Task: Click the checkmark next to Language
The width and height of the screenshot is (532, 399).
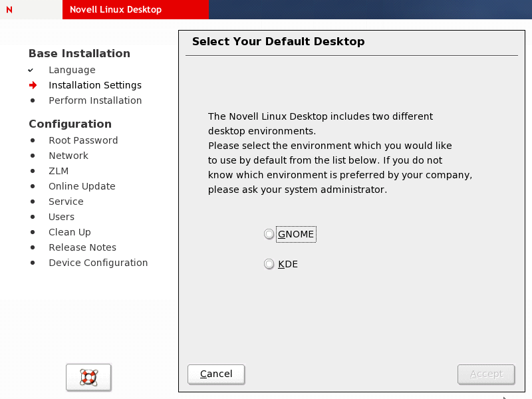Action: [x=31, y=70]
